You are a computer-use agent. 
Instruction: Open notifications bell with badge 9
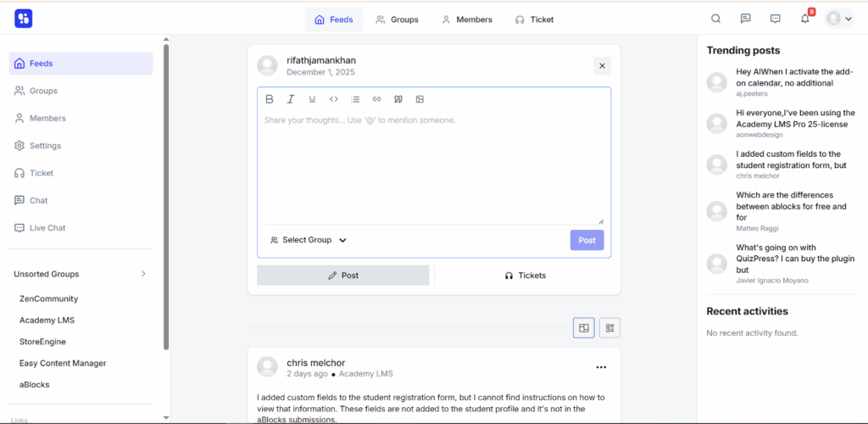pyautogui.click(x=805, y=19)
